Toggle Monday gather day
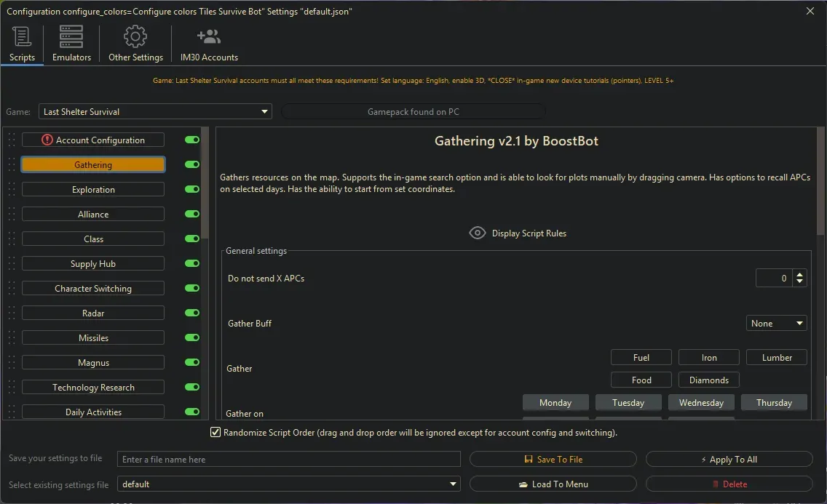827x504 pixels. [555, 402]
